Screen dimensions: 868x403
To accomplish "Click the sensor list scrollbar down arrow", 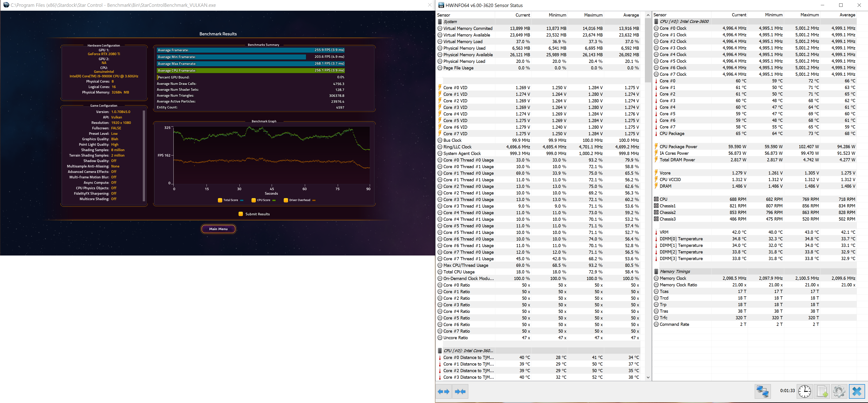I will (648, 377).
